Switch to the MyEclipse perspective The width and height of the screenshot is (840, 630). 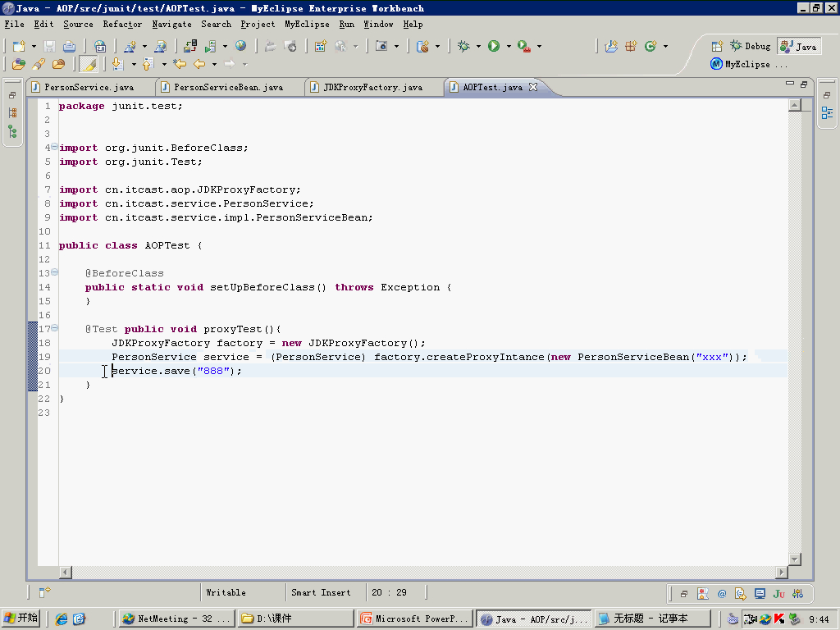[x=748, y=64]
